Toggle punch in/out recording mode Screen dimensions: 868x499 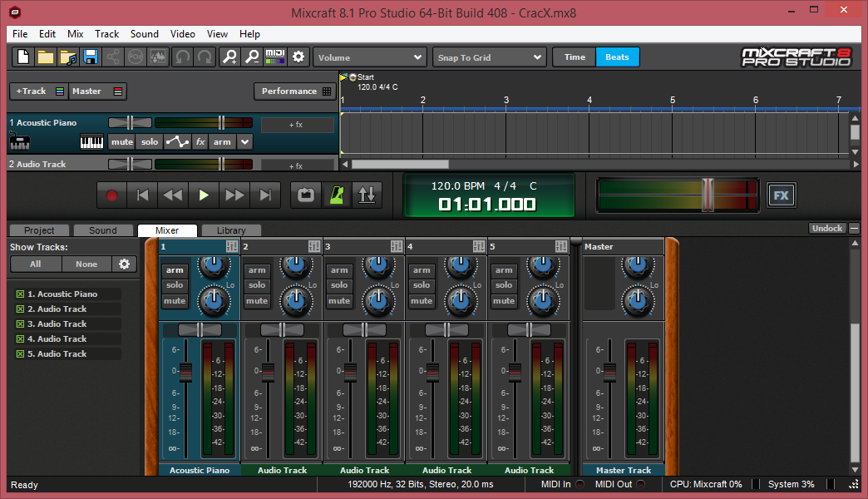[x=367, y=195]
